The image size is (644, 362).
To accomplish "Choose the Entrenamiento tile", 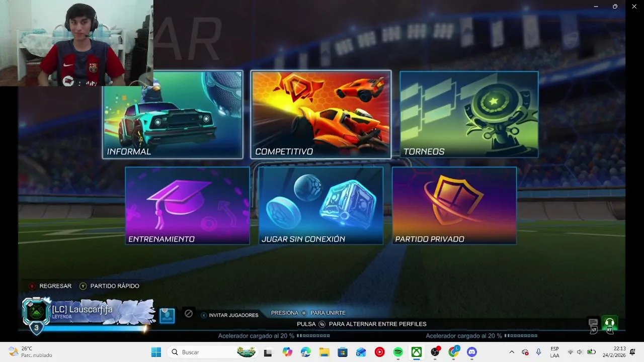I will point(187,206).
